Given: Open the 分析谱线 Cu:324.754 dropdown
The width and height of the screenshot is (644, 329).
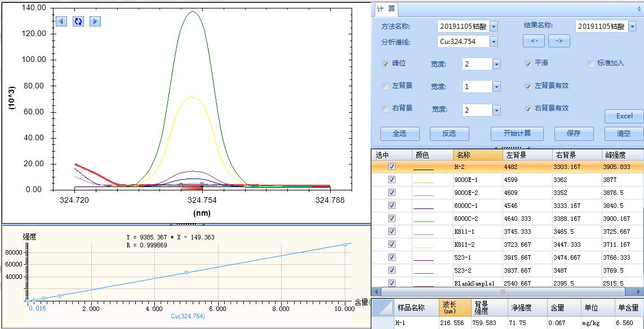Looking at the screenshot, I should coord(494,42).
